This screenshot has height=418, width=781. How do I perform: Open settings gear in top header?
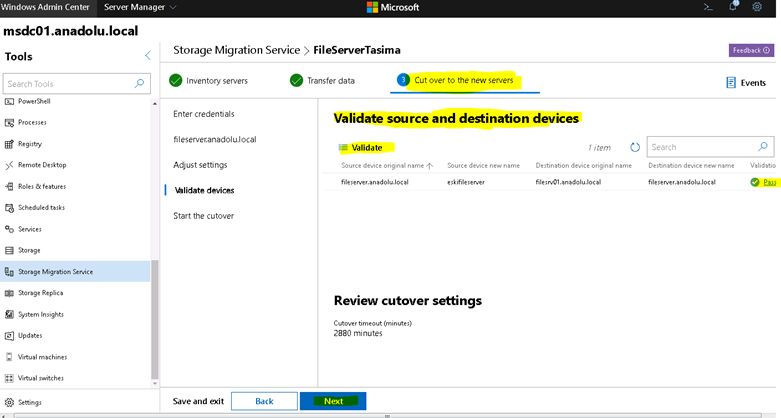click(x=757, y=7)
